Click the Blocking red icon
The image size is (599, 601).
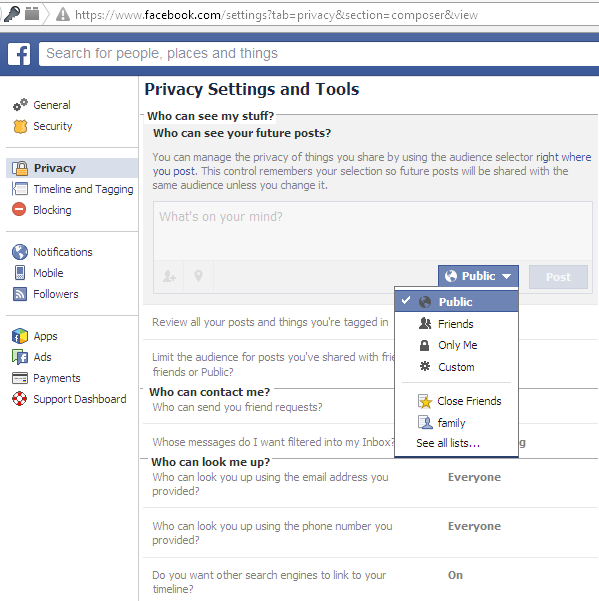click(19, 210)
